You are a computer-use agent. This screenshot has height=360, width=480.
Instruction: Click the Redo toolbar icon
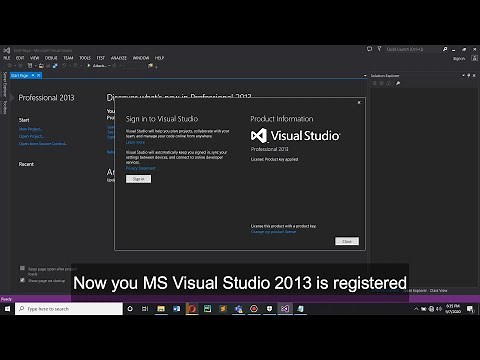[x=75, y=66]
